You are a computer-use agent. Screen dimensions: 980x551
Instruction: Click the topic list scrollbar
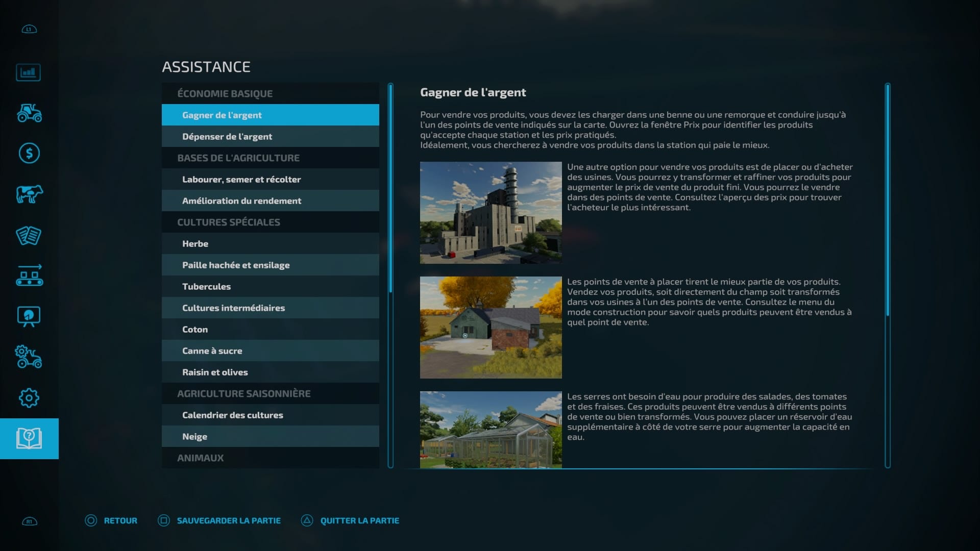click(x=390, y=275)
